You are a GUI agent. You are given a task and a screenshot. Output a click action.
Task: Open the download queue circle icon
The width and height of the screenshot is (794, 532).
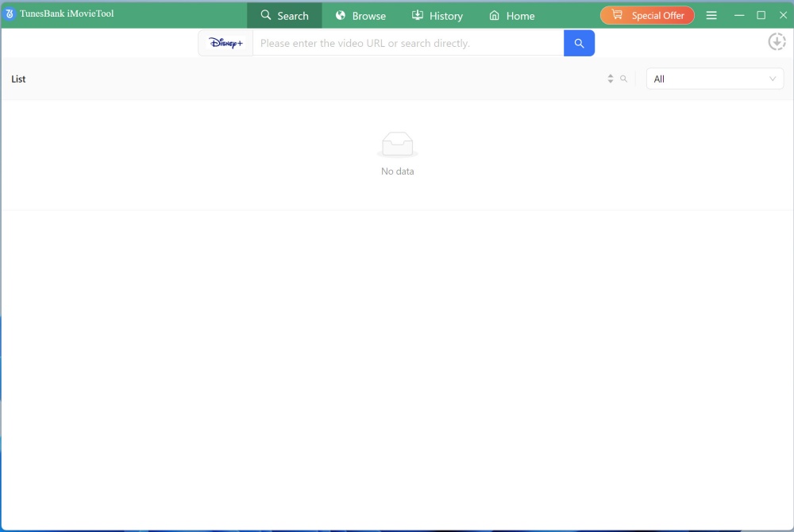[x=777, y=42]
